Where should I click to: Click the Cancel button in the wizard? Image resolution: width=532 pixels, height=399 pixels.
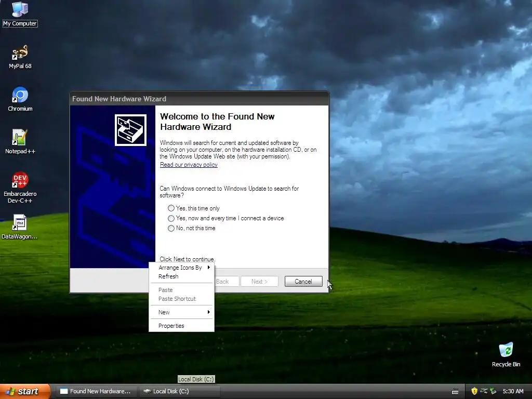coord(303,281)
